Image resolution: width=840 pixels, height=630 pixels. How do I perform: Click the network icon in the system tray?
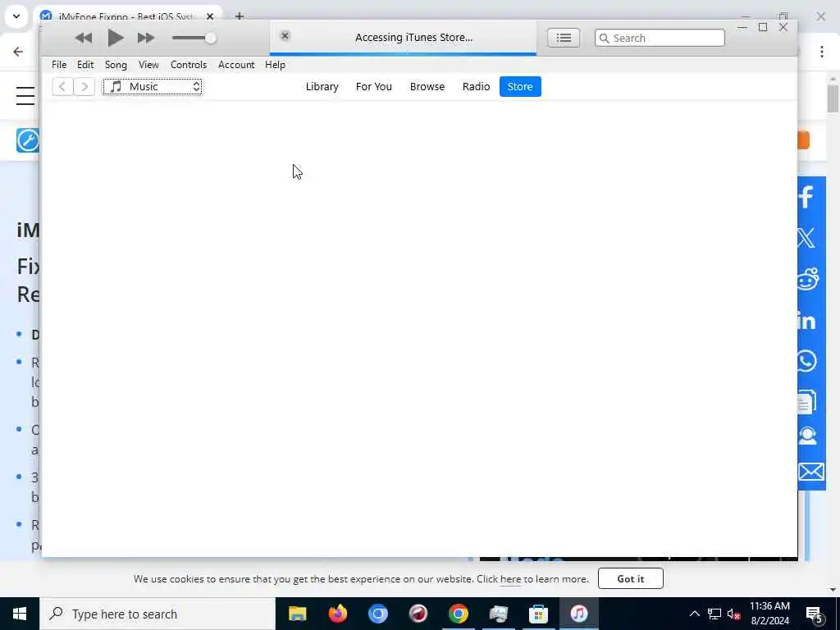click(714, 614)
